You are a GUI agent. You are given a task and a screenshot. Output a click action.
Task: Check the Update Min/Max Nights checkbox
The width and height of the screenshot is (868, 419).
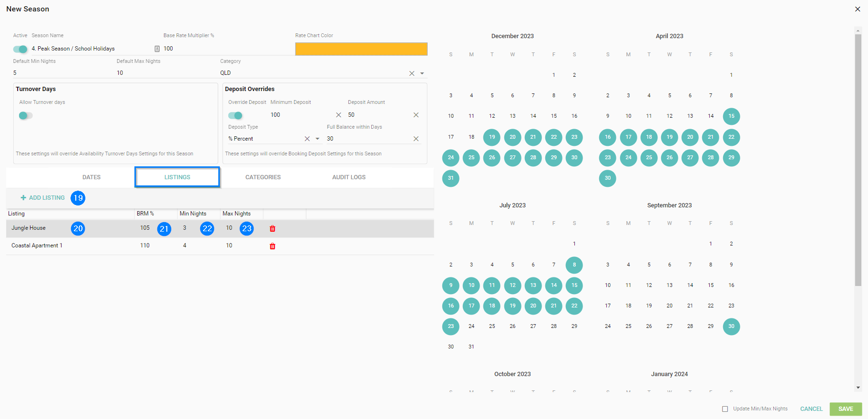[725, 409]
